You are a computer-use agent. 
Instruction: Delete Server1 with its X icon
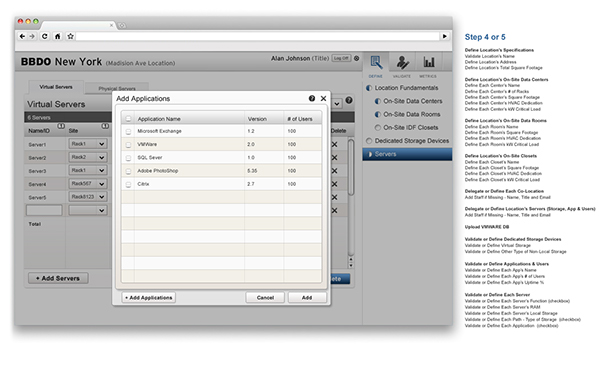tap(334, 144)
